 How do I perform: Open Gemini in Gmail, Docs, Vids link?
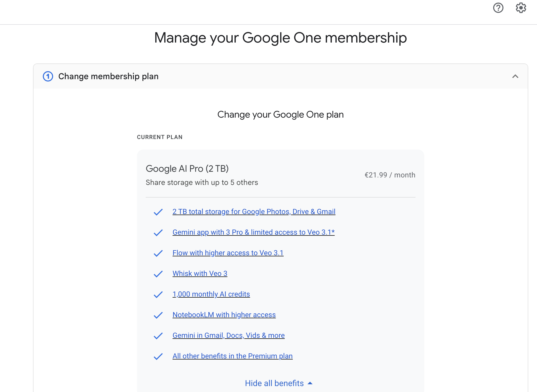(229, 336)
